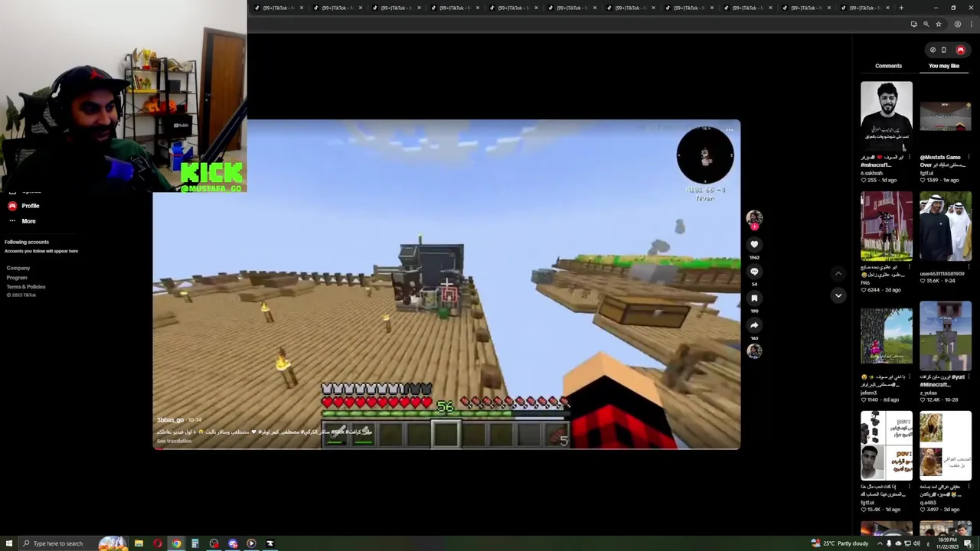Open Opera browser from taskbar
This screenshot has width=980, height=551.
point(158,543)
